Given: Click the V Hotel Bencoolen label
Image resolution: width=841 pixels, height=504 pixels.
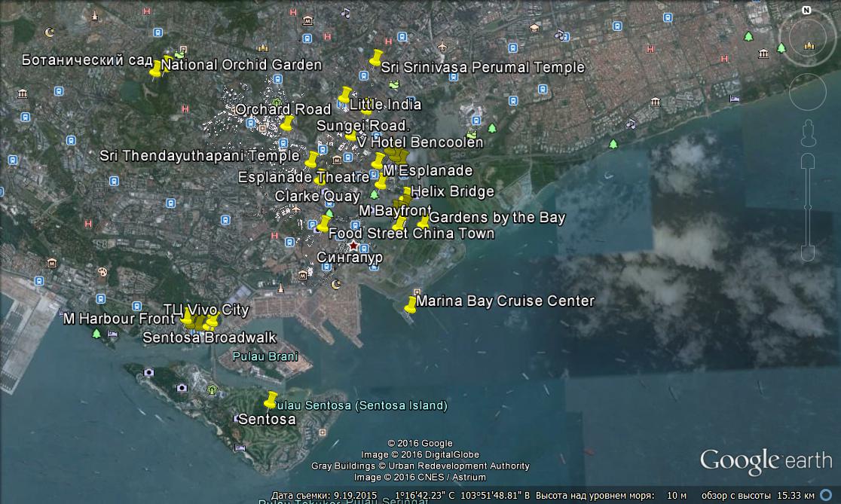Looking at the screenshot, I should click(420, 142).
